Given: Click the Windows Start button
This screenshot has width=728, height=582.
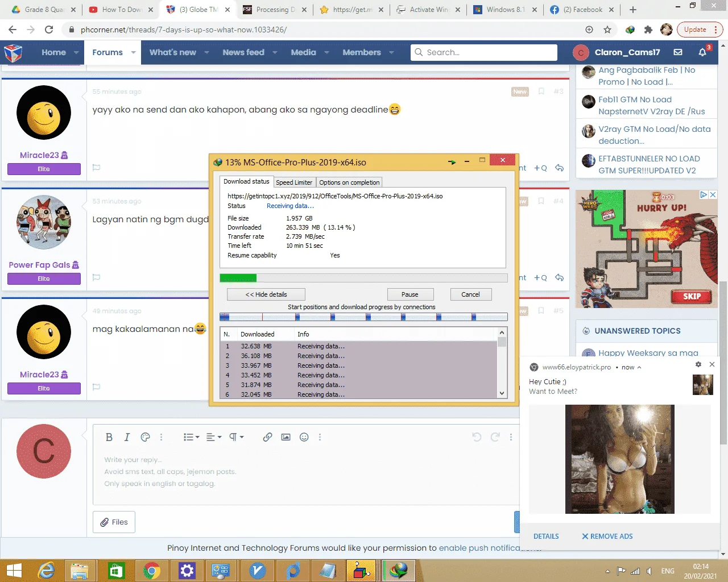Looking at the screenshot, I should [14, 570].
